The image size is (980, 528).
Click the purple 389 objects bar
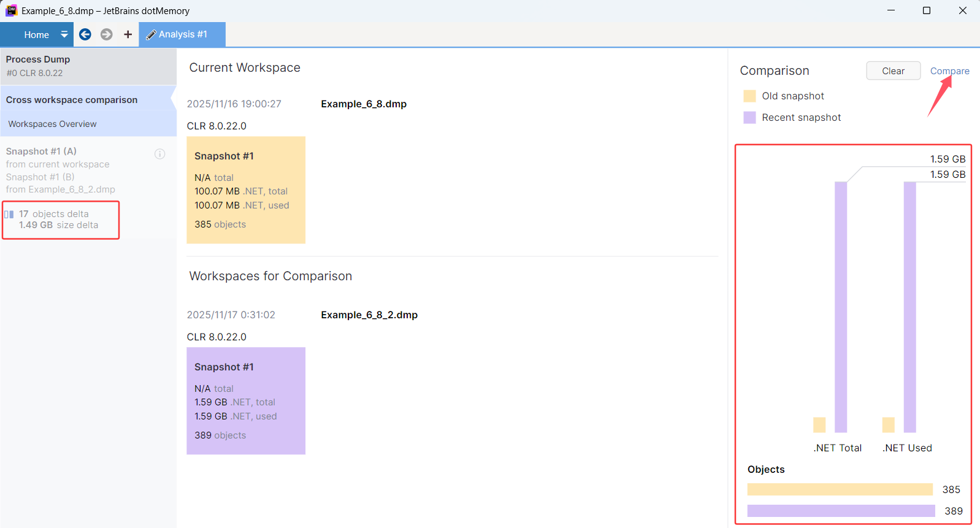coord(841,511)
